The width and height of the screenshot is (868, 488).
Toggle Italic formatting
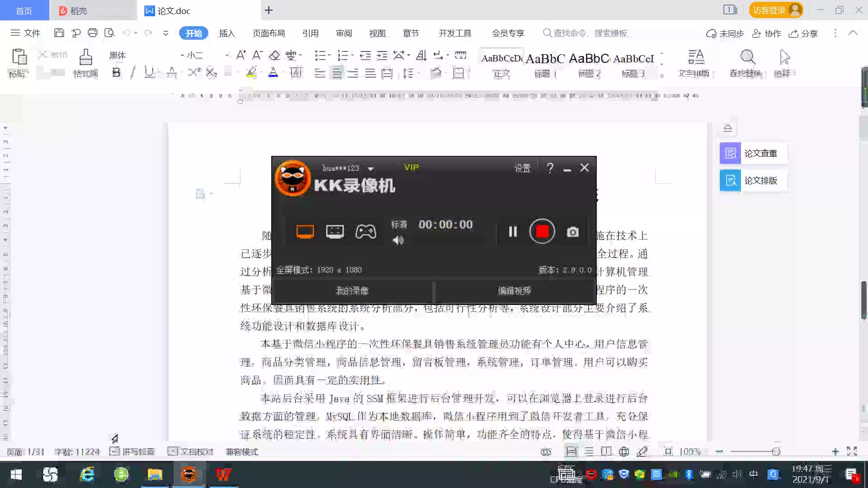132,72
